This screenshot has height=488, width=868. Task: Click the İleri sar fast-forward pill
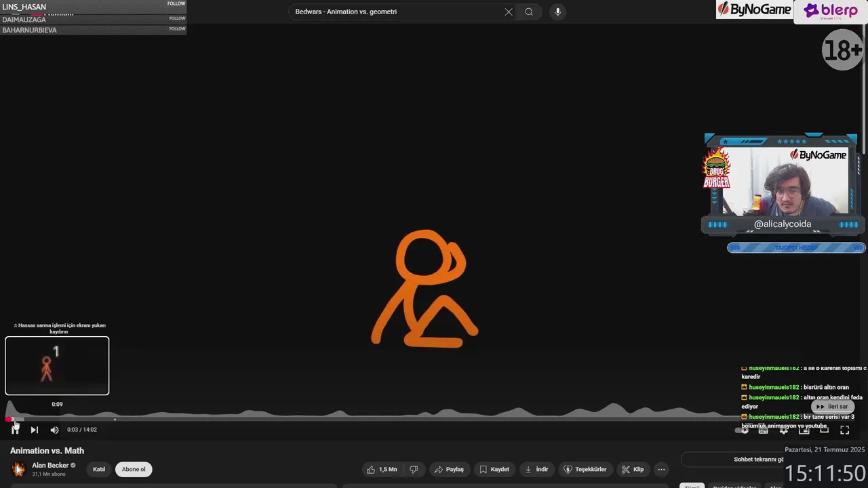[x=832, y=407]
